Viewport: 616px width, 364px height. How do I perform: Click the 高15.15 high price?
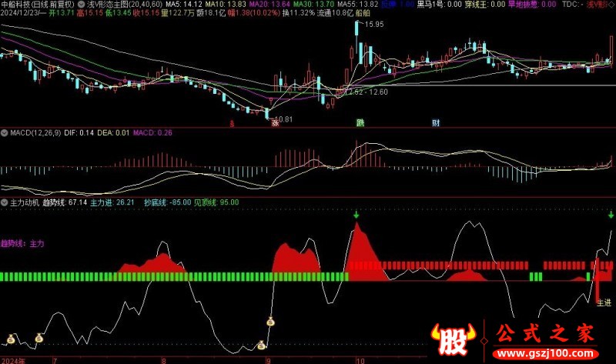(89, 13)
